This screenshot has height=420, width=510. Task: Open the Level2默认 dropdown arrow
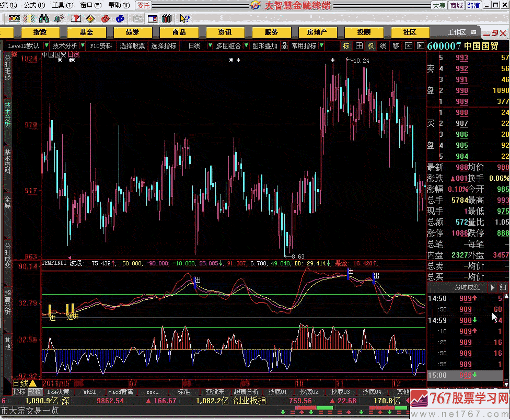47,45
